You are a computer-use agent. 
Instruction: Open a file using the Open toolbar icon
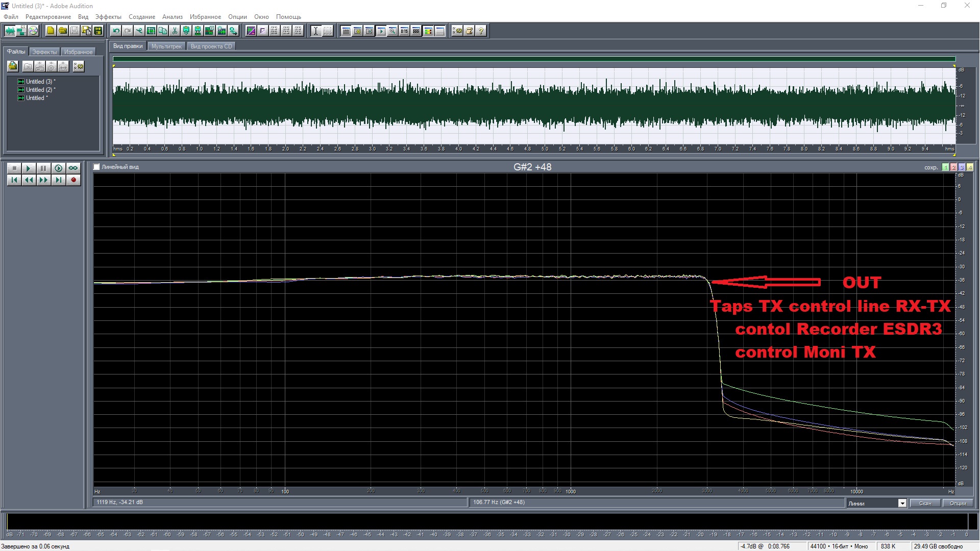[62, 31]
